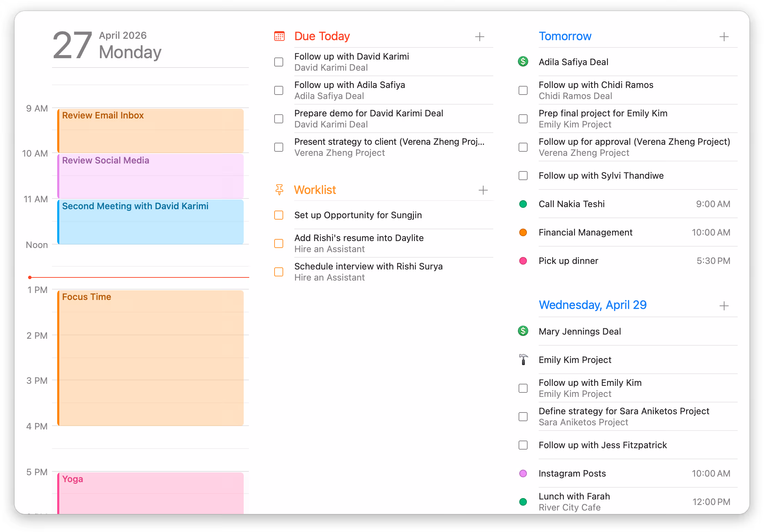The height and width of the screenshot is (532, 764).
Task: Click Sara Aniketos Project subtitle
Action: coord(583,422)
